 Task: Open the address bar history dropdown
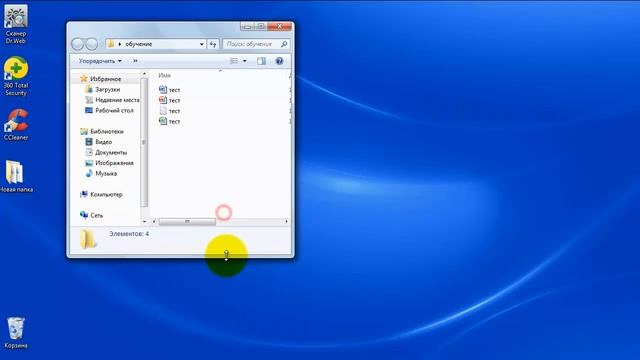tap(202, 44)
